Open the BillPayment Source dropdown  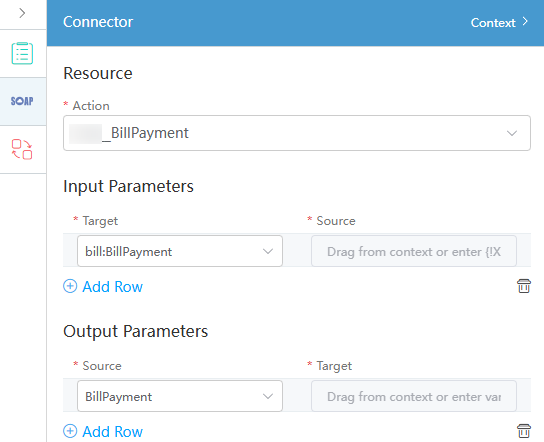point(180,396)
